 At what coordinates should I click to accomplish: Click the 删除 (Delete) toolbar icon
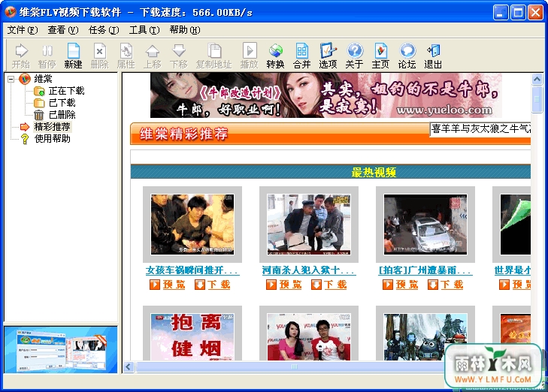(x=100, y=56)
